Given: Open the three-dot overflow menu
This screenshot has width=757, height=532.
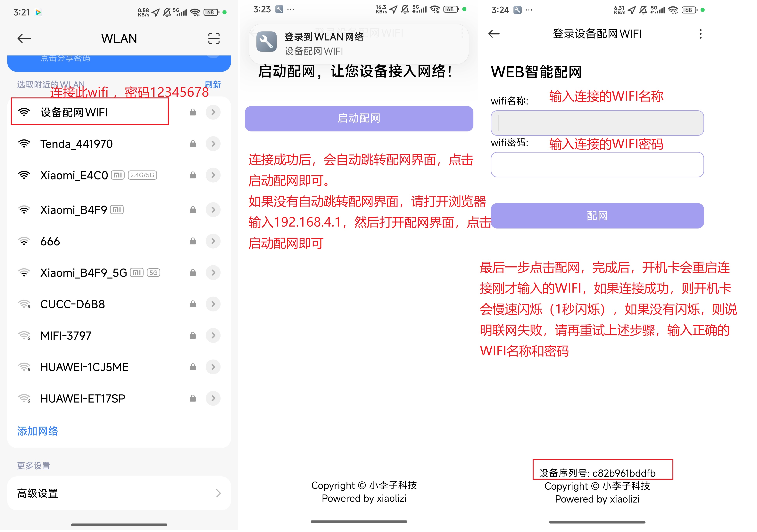Looking at the screenshot, I should [700, 34].
